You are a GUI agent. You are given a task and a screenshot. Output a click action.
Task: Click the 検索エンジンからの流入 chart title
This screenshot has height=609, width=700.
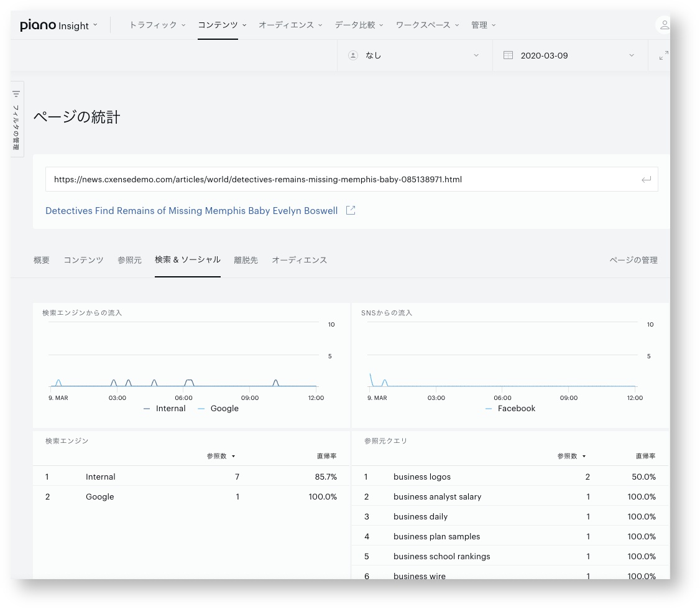click(82, 313)
